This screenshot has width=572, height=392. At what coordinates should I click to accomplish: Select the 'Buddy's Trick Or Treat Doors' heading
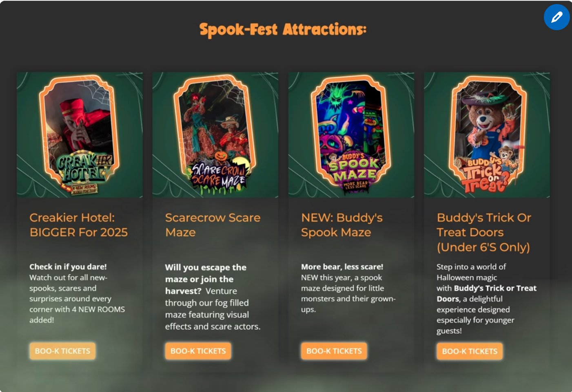484,232
